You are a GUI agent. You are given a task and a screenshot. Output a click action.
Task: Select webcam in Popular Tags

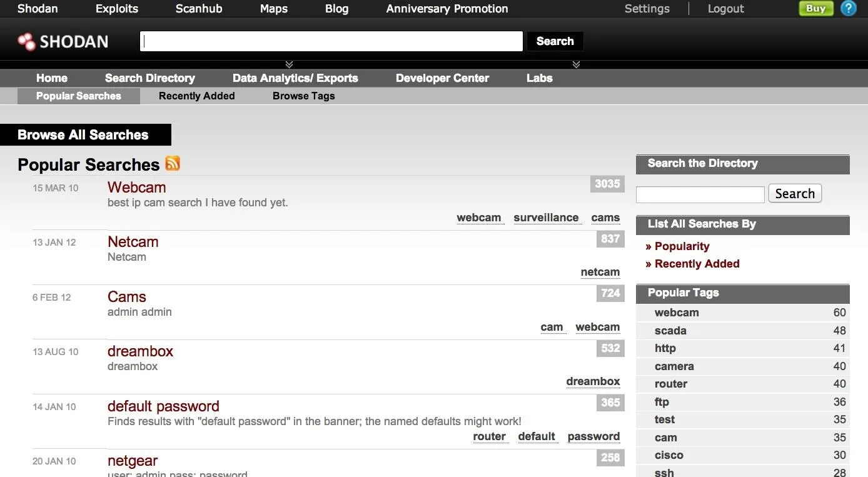point(677,313)
